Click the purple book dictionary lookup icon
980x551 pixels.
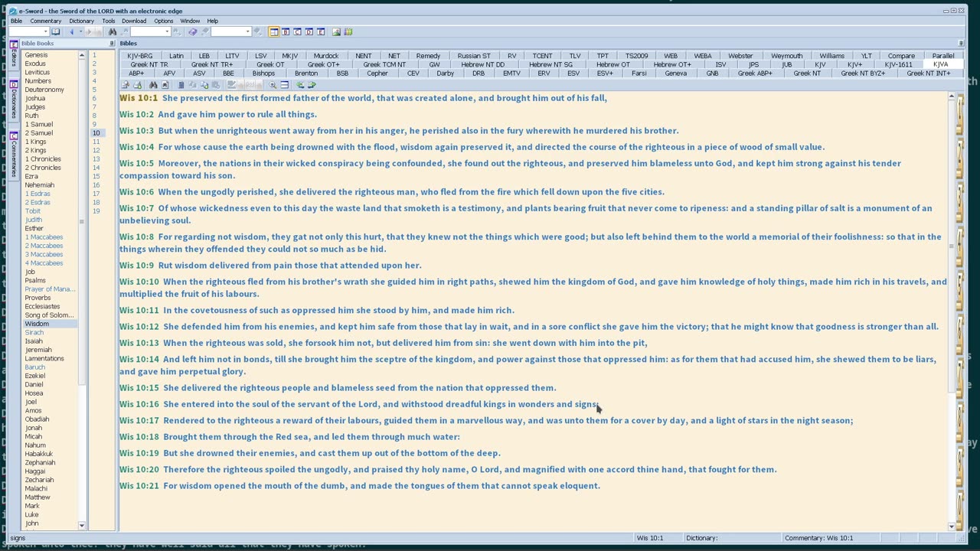click(x=192, y=31)
